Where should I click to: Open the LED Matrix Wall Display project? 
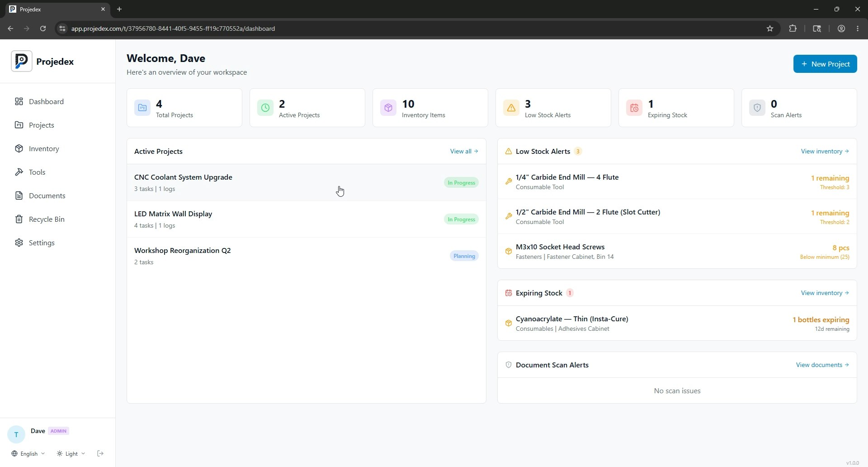pos(307,219)
